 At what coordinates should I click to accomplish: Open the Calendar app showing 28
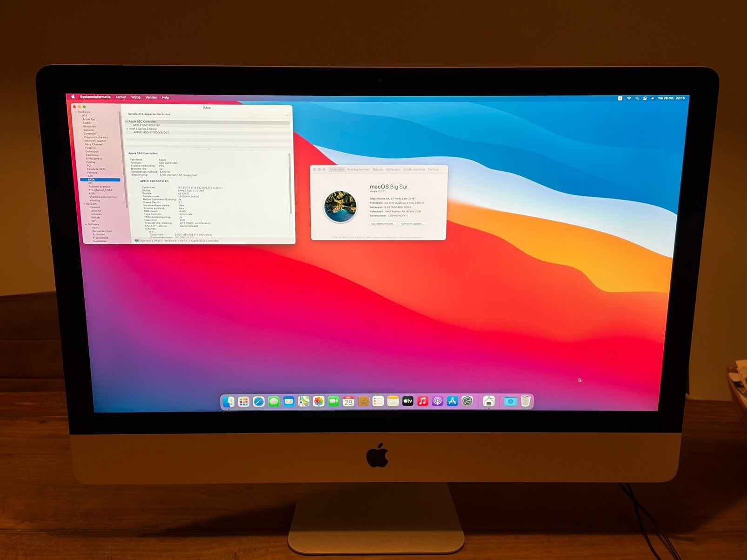tap(348, 401)
